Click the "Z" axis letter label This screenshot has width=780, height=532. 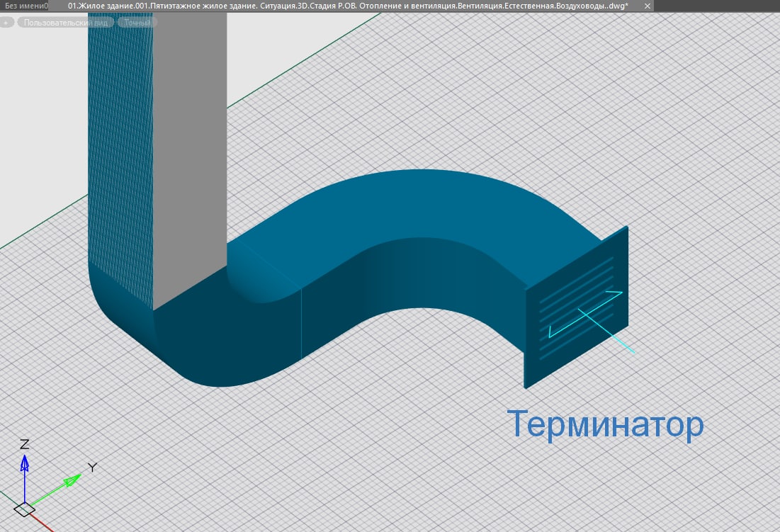pyautogui.click(x=24, y=444)
